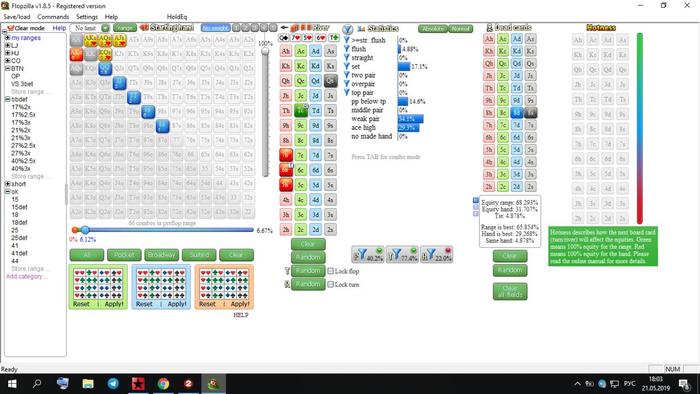Image resolution: width=700 pixels, height=394 pixels.
Task: Click the 22.0% filter button
Action: pyautogui.click(x=436, y=254)
